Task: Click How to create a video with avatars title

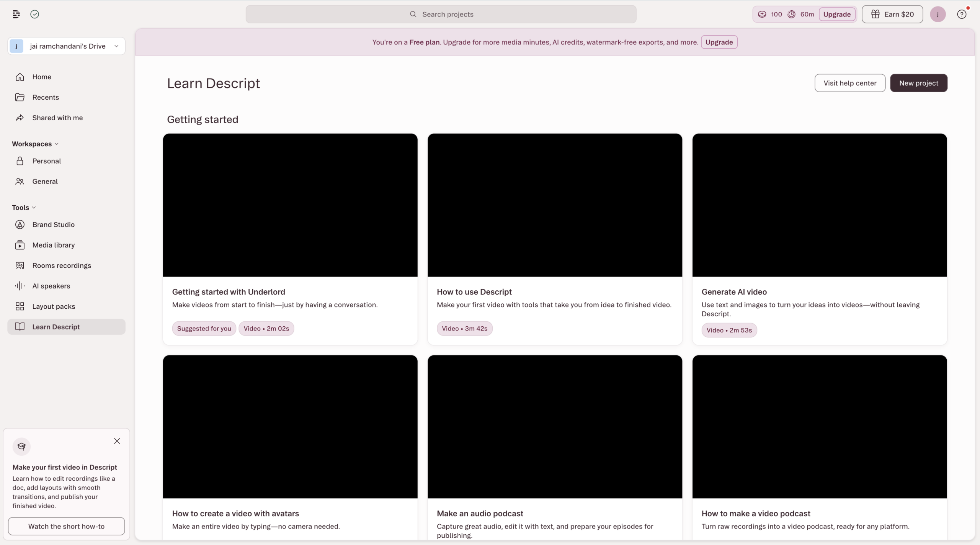Action: point(235,514)
